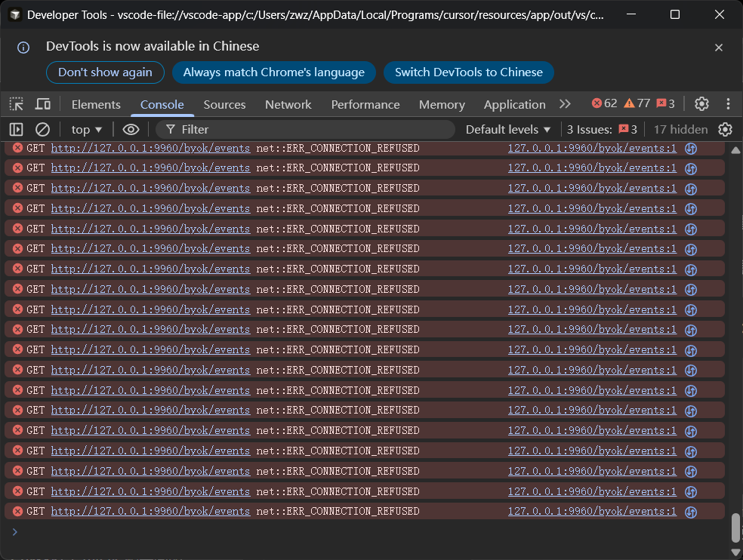Click the 62 errors counter

(604, 103)
